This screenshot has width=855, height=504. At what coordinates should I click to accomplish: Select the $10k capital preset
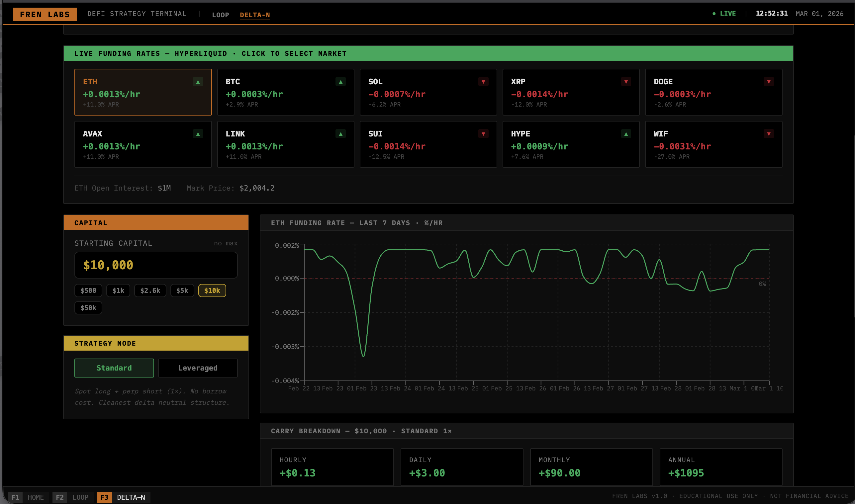pos(212,291)
